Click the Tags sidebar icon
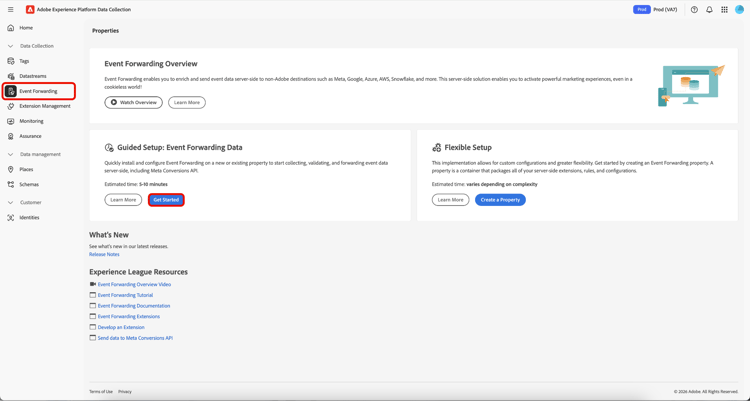750x401 pixels. (11, 61)
